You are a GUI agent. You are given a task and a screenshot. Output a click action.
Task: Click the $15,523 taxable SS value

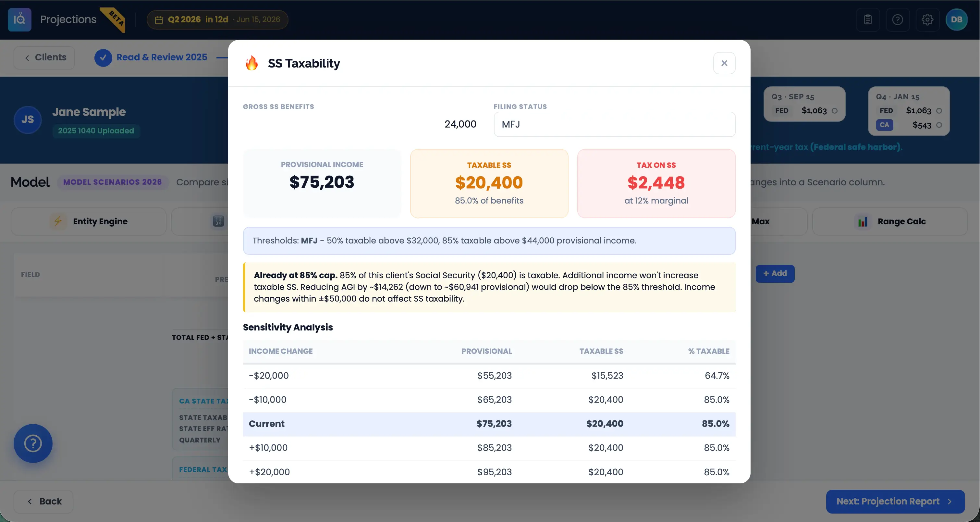pyautogui.click(x=607, y=376)
